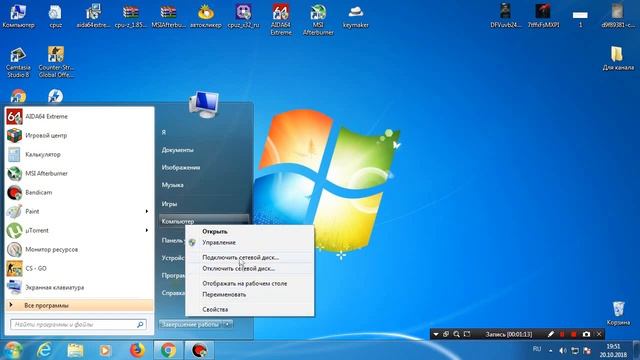
Task: Select Camtasia Studio 8 desktop icon
Action: pyautogui.click(x=18, y=62)
